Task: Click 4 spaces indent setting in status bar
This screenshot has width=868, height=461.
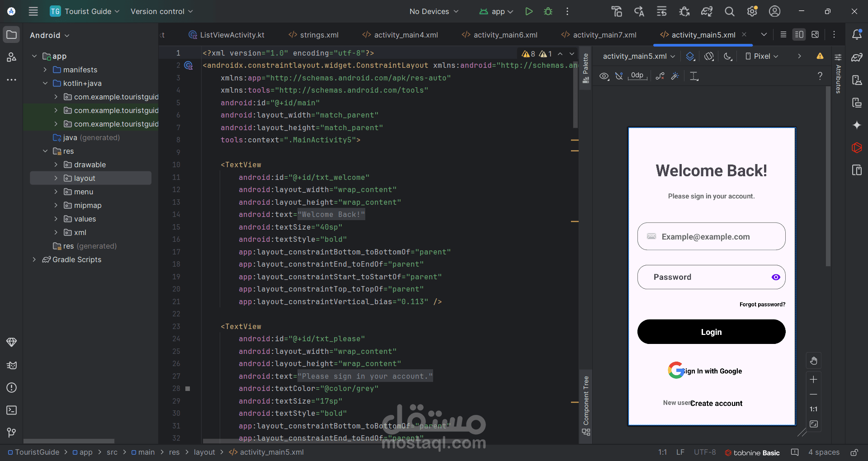Action: click(x=824, y=452)
